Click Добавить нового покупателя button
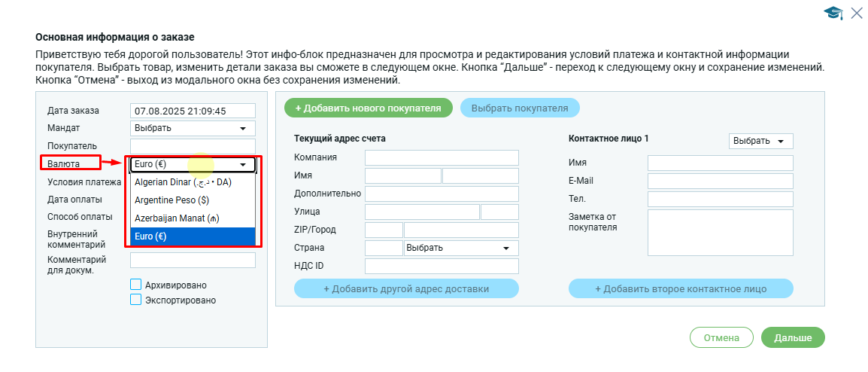868x372 pixels. tap(368, 108)
